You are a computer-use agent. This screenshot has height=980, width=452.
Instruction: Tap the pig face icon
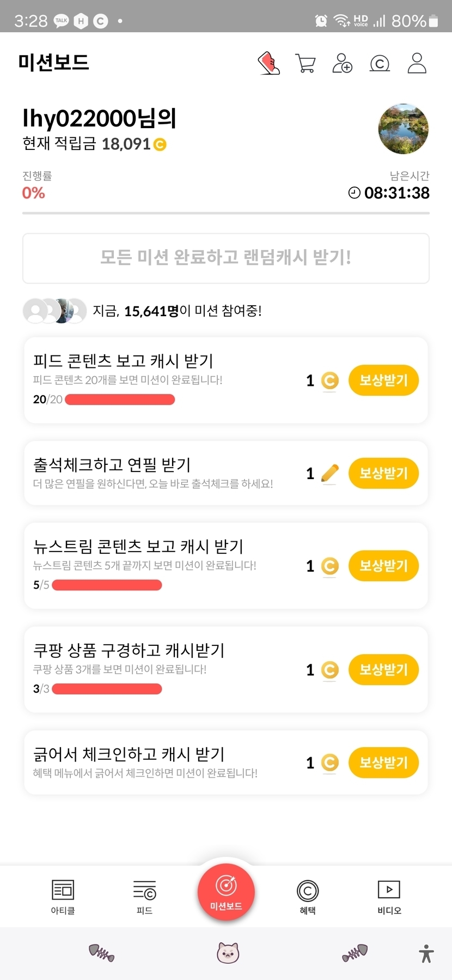pyautogui.click(x=228, y=953)
